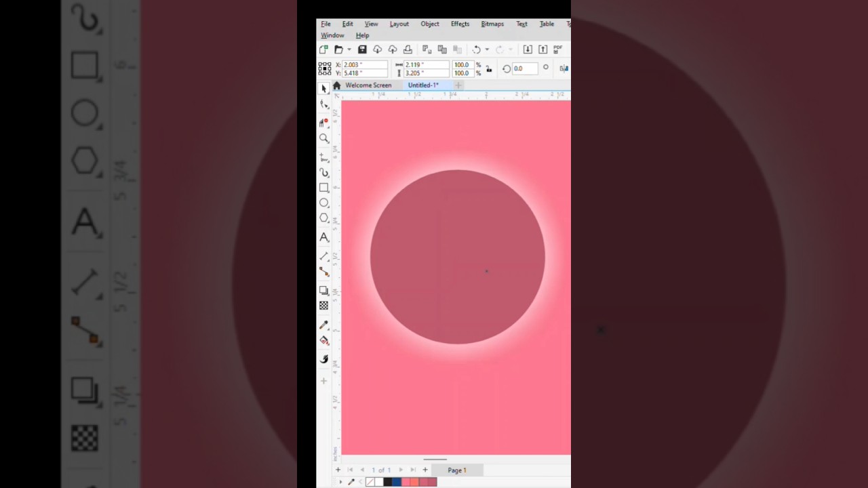
Task: Open the Bitmaps menu
Action: pyautogui.click(x=492, y=24)
